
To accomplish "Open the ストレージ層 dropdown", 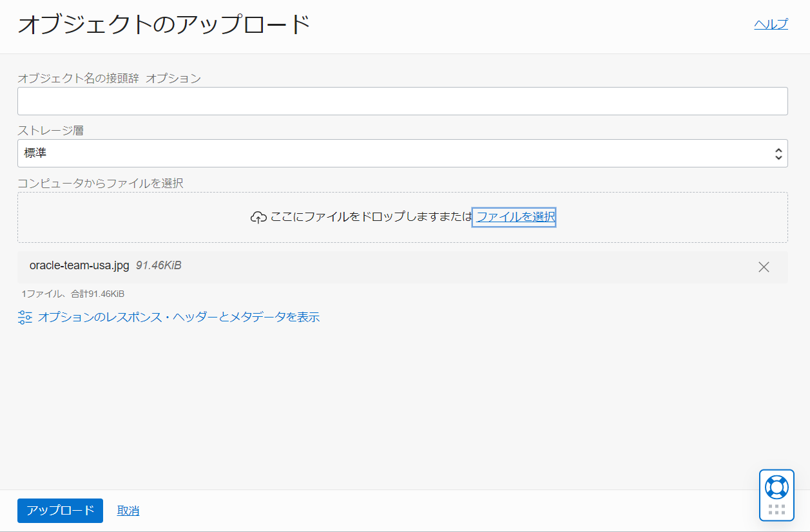I will click(x=402, y=153).
